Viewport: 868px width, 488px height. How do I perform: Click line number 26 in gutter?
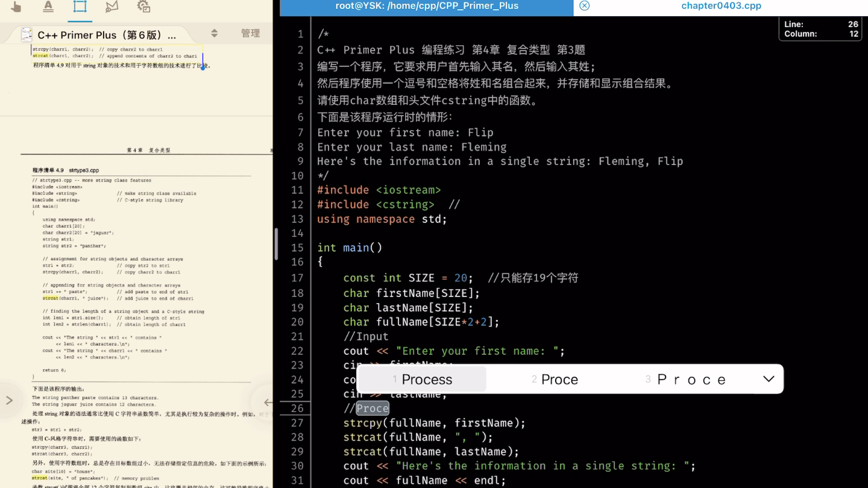click(x=297, y=408)
